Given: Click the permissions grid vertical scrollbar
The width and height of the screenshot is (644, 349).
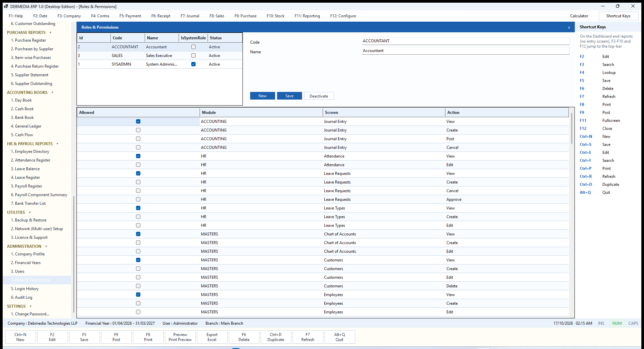Looking at the screenshot, I should (x=572, y=128).
